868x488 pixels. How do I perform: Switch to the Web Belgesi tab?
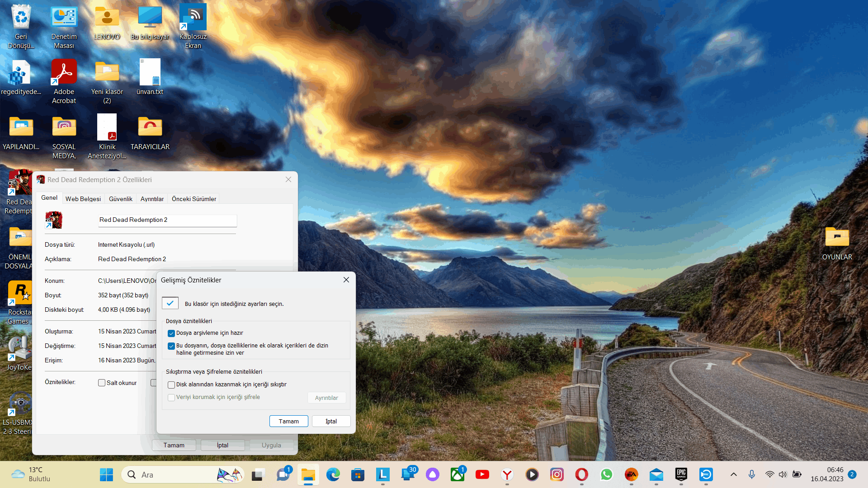tap(83, 199)
